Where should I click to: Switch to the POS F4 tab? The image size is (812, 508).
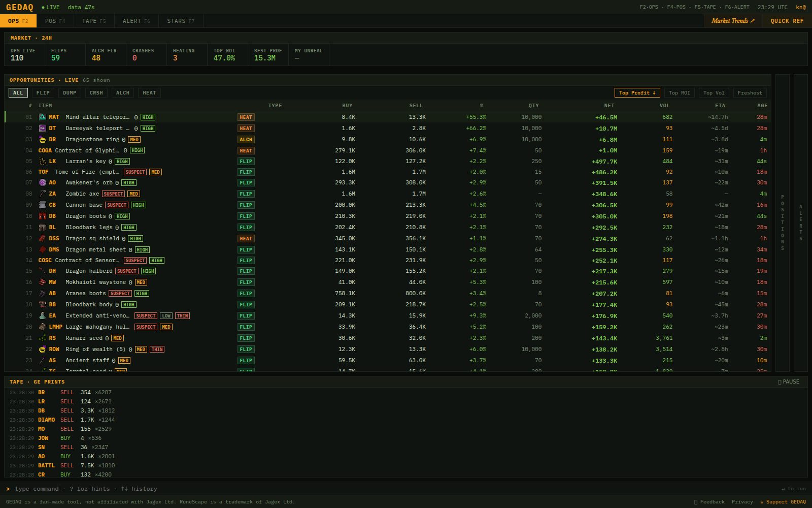coord(55,21)
